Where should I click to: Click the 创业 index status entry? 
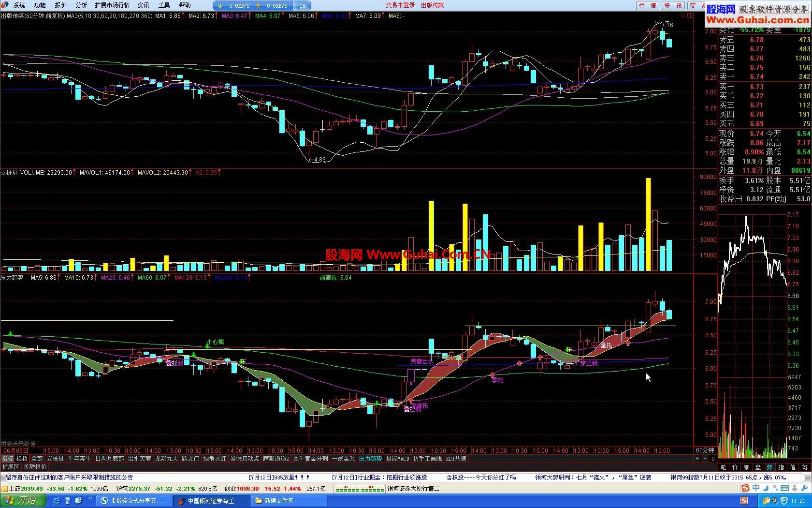(x=275, y=489)
